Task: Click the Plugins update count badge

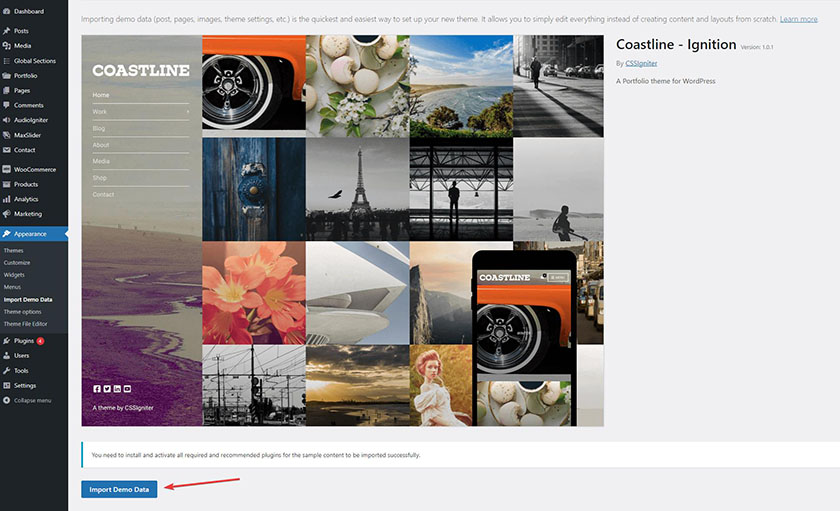Action: click(x=40, y=341)
